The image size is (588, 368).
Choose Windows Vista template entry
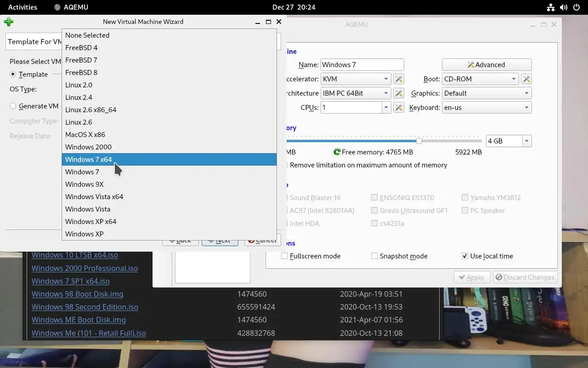(169, 209)
